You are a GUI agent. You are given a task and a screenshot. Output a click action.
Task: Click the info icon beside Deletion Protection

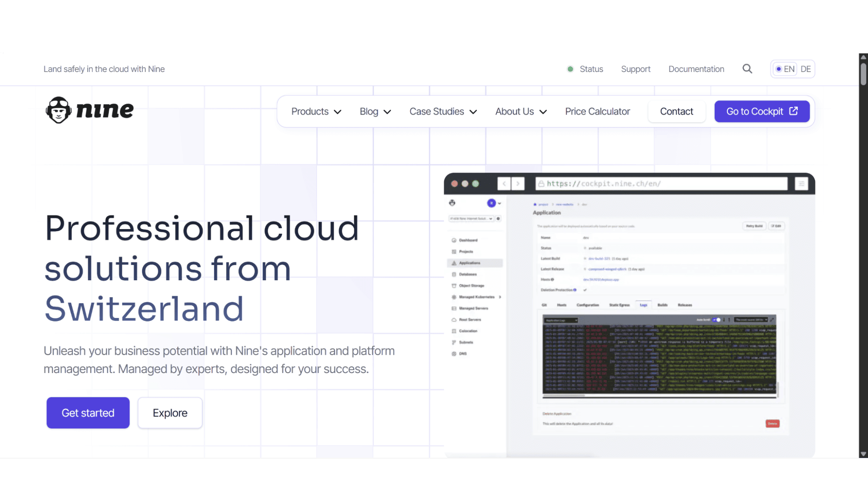pos(575,290)
